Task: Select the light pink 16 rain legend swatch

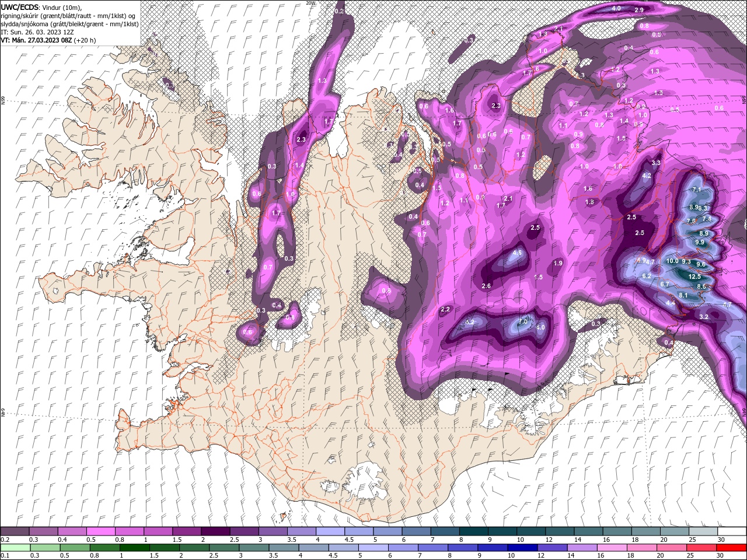Action: (x=612, y=547)
